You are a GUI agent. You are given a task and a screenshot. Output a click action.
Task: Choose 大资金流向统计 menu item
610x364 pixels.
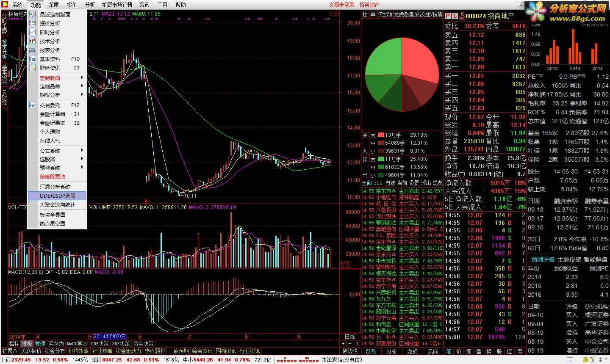pos(58,204)
